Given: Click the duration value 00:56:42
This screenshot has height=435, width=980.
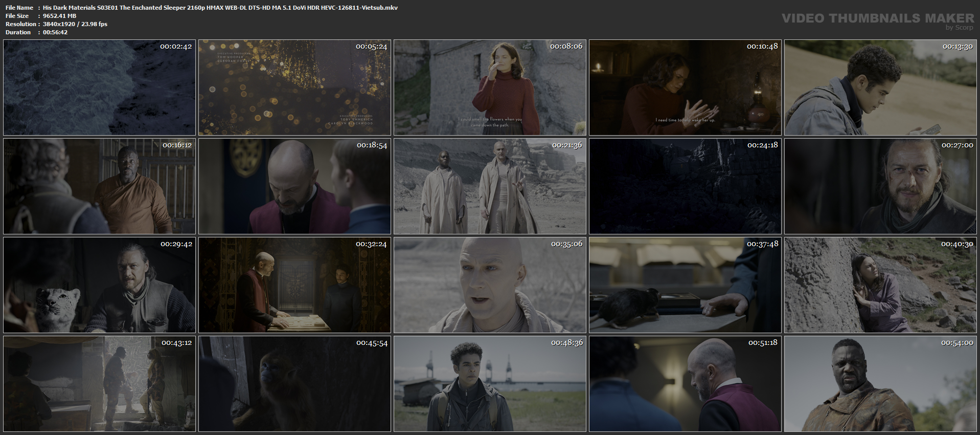Looking at the screenshot, I should 55,32.
